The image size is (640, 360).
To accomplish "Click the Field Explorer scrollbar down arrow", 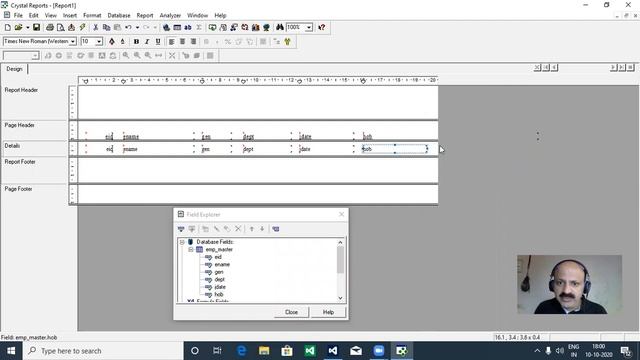I will [340, 298].
